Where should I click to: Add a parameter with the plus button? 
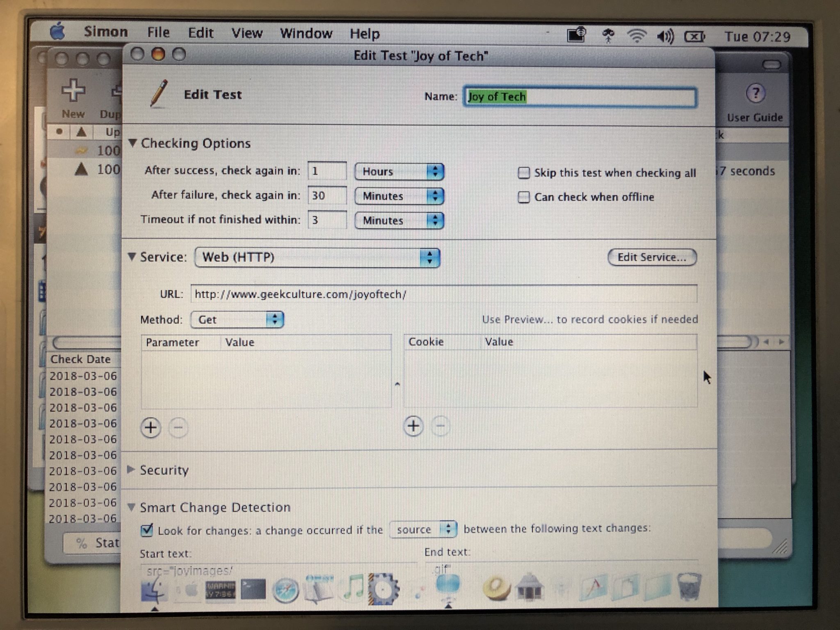[151, 428]
